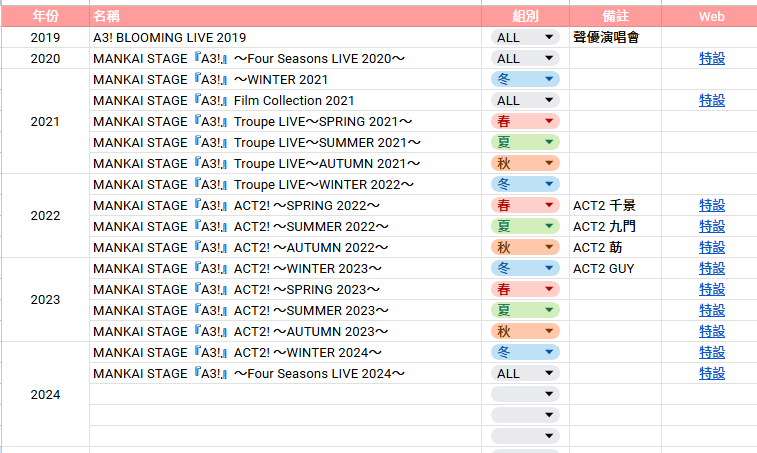This screenshot has width=757, height=453.
Task: Select the 備註 column header
Action: click(x=616, y=16)
